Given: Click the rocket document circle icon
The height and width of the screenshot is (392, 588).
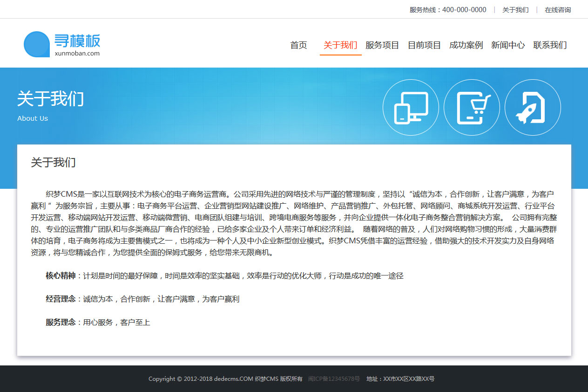Looking at the screenshot, I should tap(533, 108).
